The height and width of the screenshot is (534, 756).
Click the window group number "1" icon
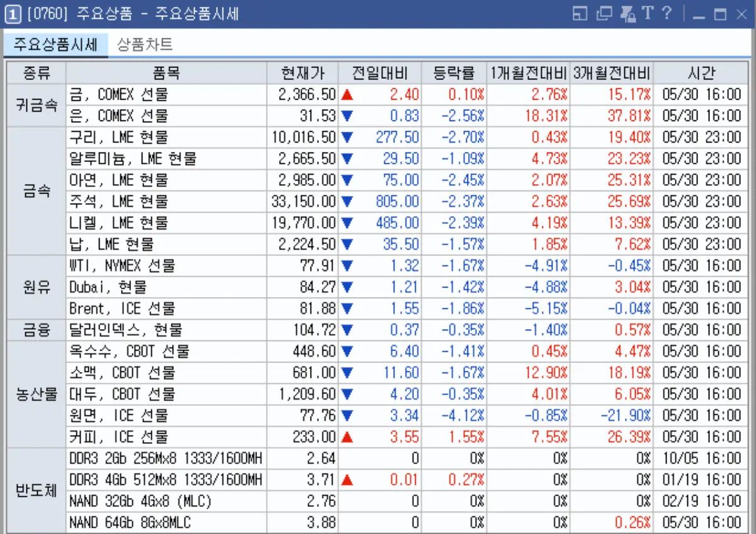tap(12, 14)
